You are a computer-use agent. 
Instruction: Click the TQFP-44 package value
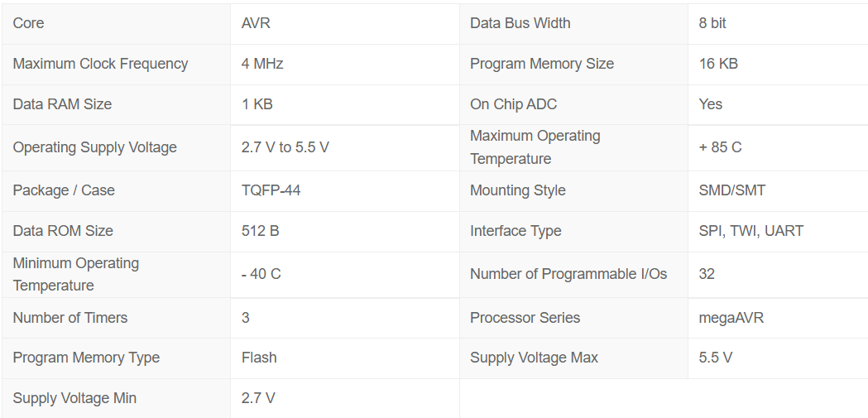click(x=271, y=190)
